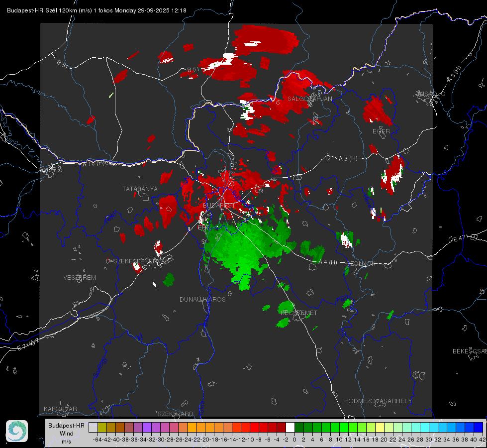Click the ÉRD town label

[x=204, y=227]
